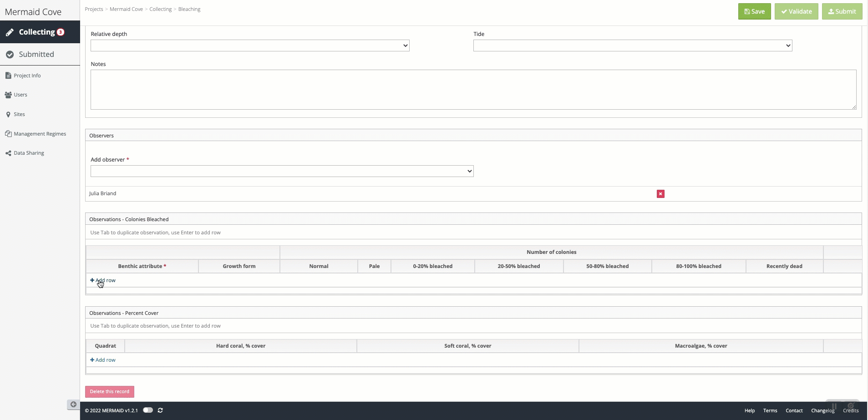
Task: Open Changelog link in footer
Action: pos(823,410)
